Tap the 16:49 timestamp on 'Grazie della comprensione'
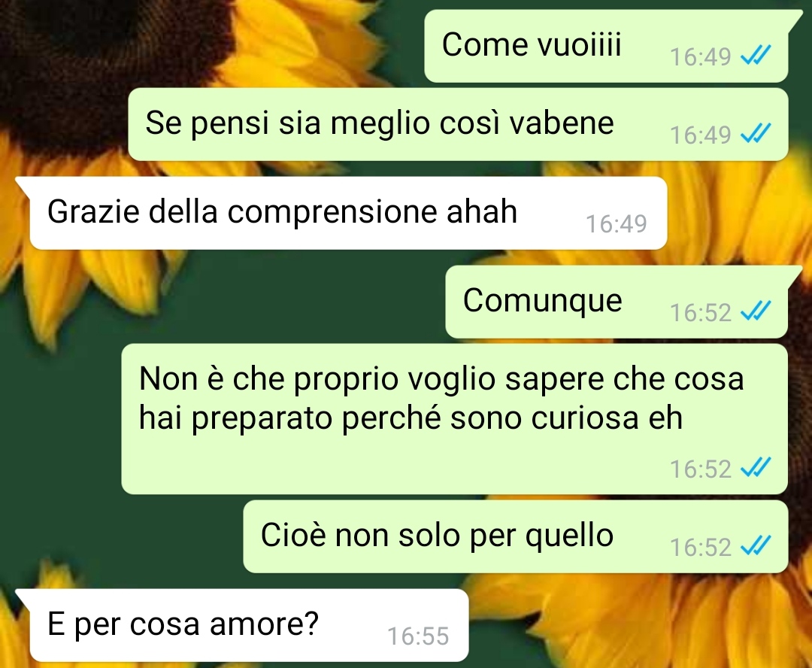812x668 pixels. click(617, 224)
